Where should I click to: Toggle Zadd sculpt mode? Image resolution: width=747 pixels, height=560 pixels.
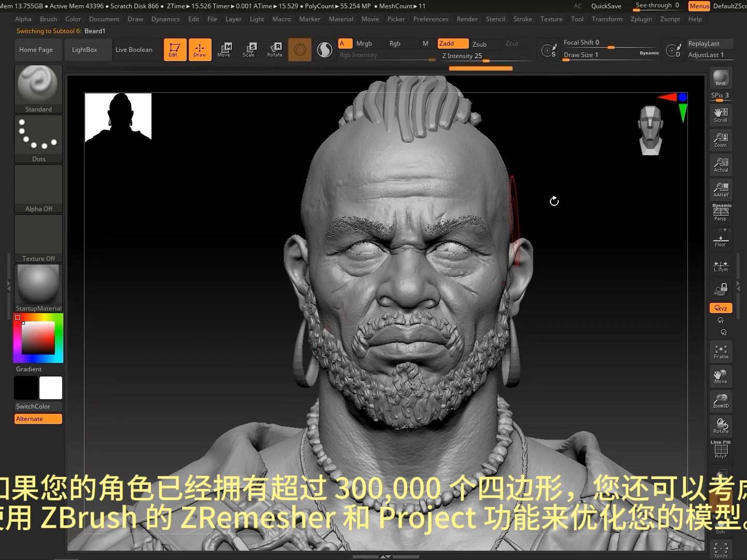pyautogui.click(x=453, y=44)
